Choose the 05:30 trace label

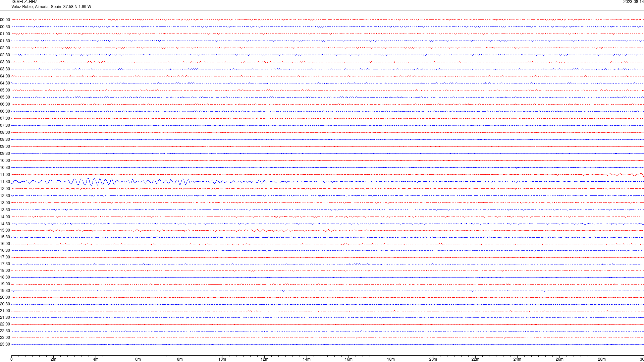5,97
